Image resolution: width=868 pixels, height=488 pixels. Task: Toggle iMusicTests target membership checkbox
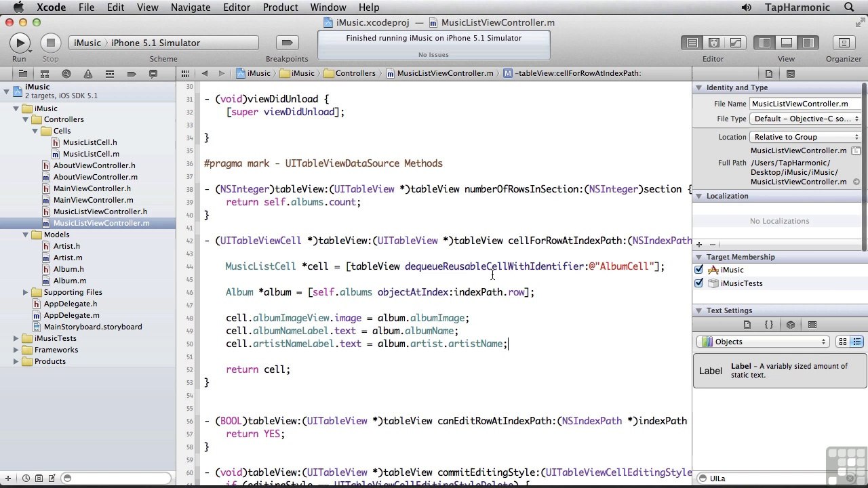tap(699, 283)
